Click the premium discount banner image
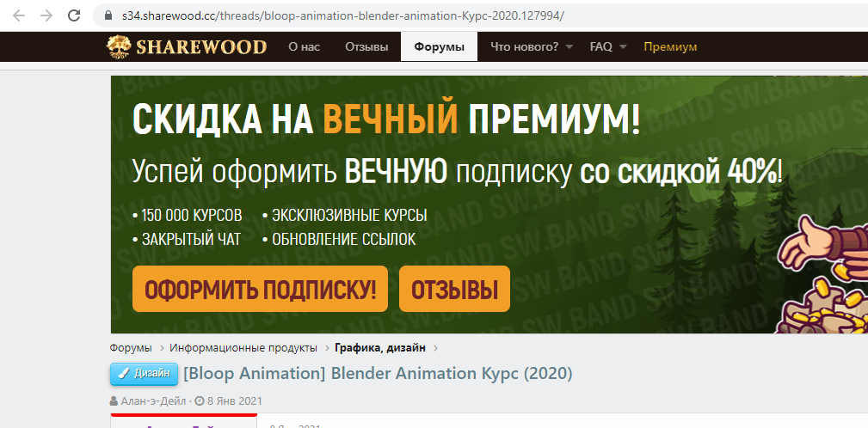Screen dimensions: 868x428 click(x=489, y=204)
